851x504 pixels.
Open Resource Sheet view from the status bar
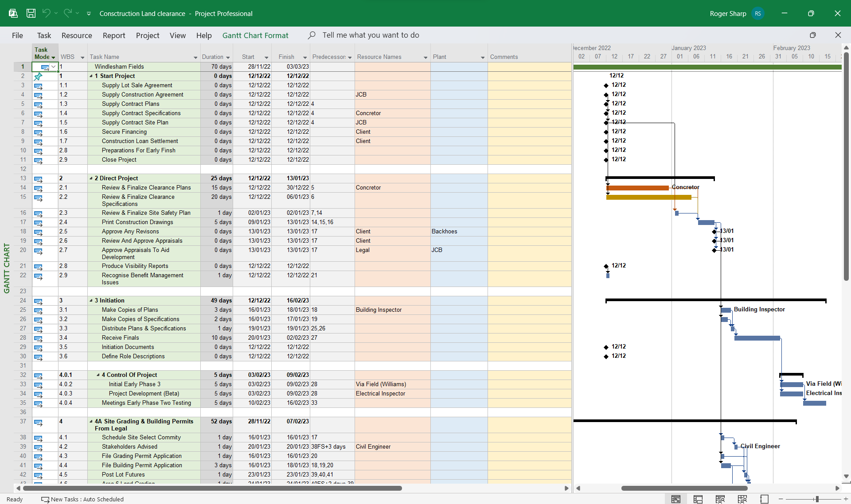742,499
